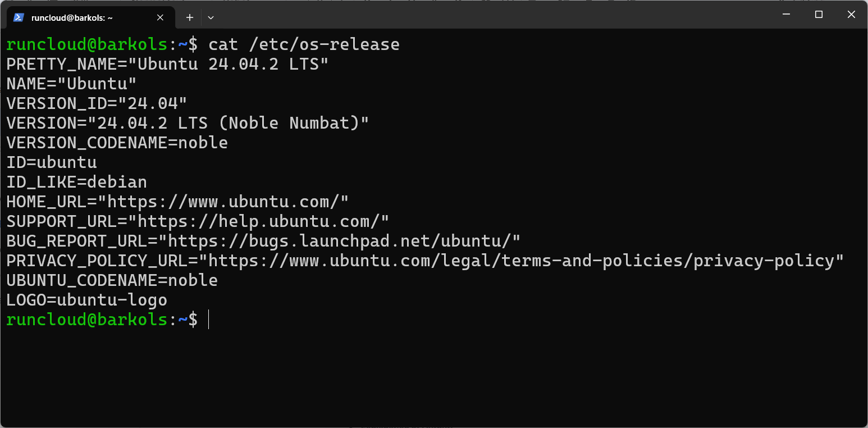Click the cat /etc/os-release command text
The height and width of the screenshot is (428, 868).
304,44
